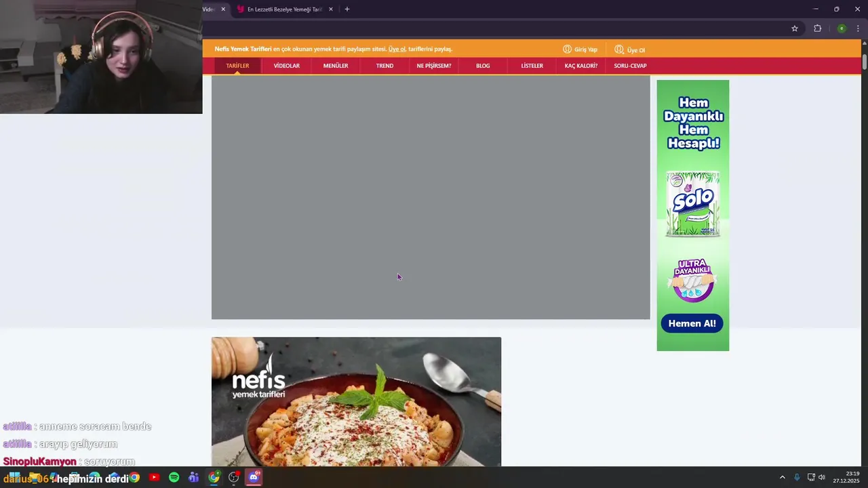Open network status tray icon
The width and height of the screenshot is (868, 488).
[811, 477]
